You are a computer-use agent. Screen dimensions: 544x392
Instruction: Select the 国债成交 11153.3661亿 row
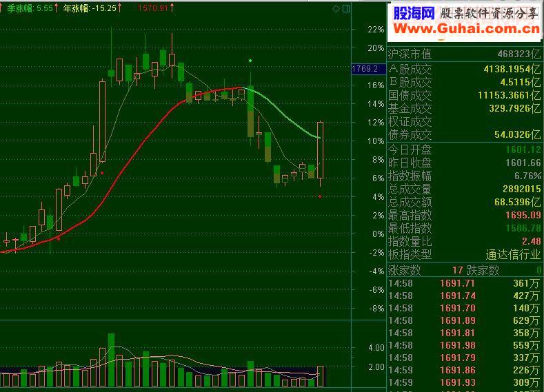(465, 95)
